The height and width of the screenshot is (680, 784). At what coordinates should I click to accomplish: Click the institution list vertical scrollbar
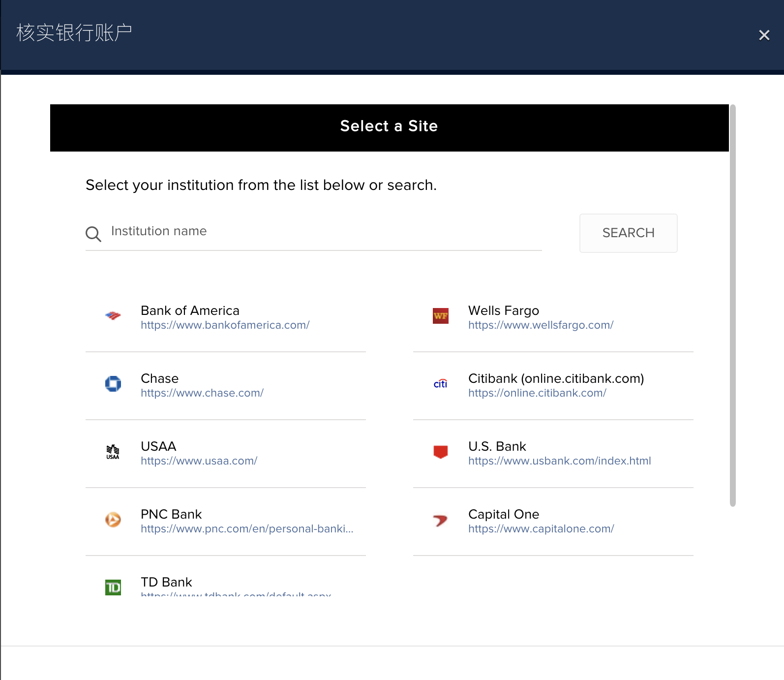732,305
